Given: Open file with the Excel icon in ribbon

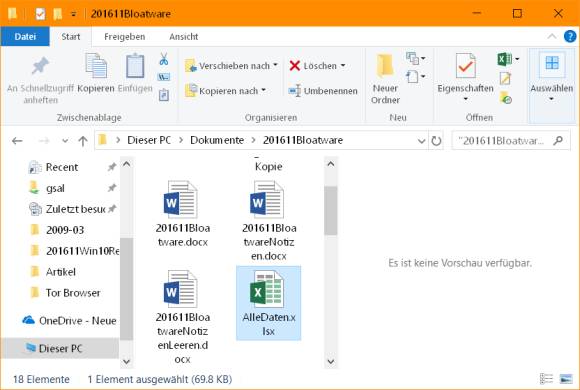Looking at the screenshot, I should pyautogui.click(x=505, y=59).
